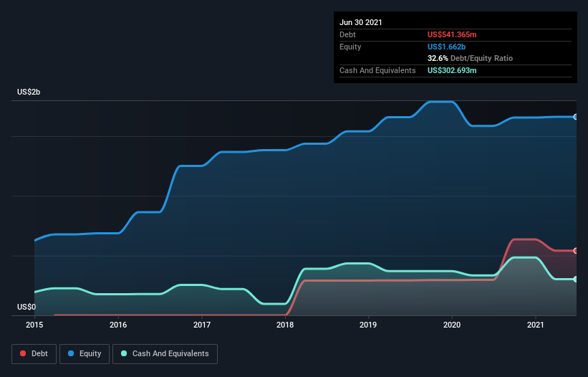Click the US$0 y-axis label
The image size is (588, 377).
(x=26, y=307)
